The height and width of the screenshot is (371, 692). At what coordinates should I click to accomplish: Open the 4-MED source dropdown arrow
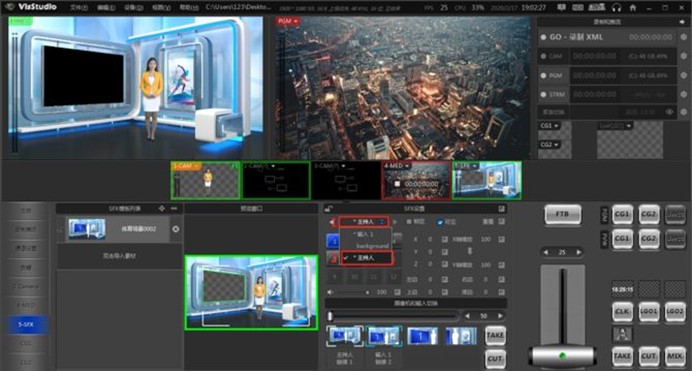[x=406, y=166]
